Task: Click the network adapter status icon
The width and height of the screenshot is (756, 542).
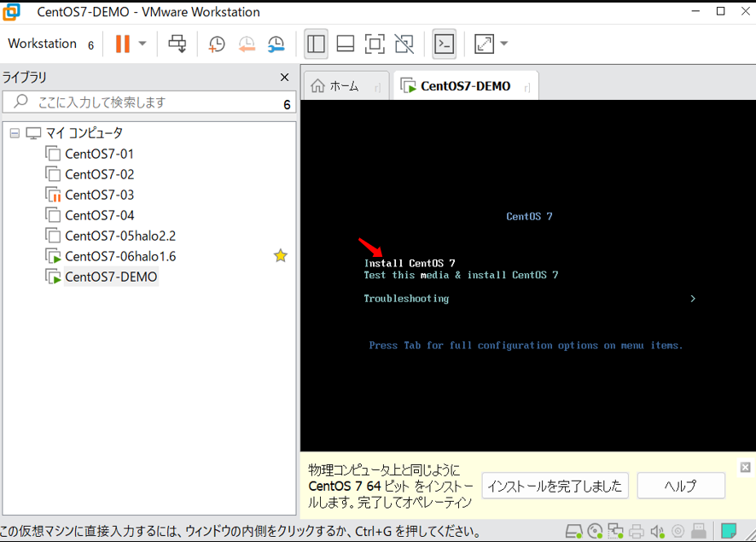Action: point(616,532)
